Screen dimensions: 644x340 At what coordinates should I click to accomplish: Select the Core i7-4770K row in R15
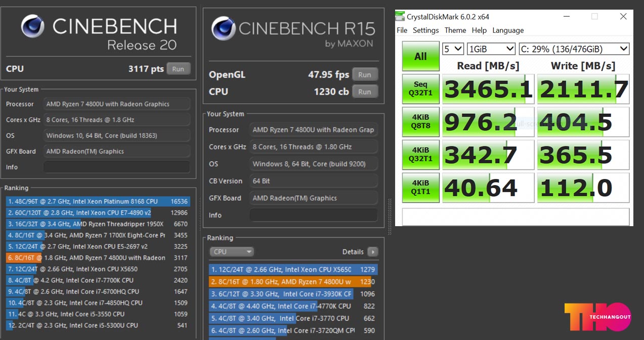coord(293,306)
